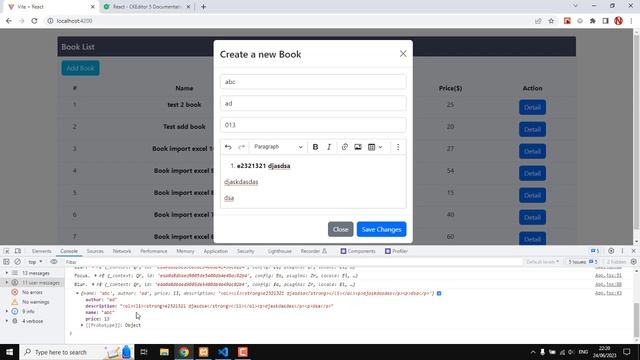The width and height of the screenshot is (640, 360).
Task: Click the book name field containing abc
Action: 313,82
